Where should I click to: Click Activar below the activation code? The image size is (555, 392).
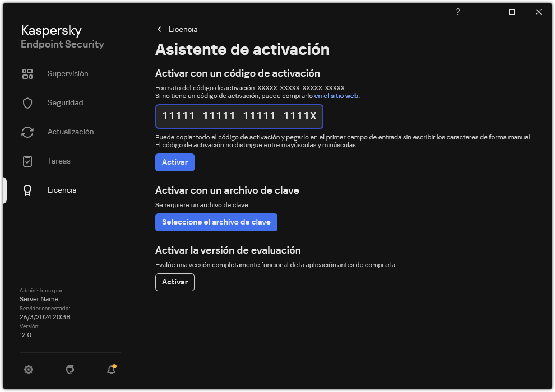coord(174,162)
